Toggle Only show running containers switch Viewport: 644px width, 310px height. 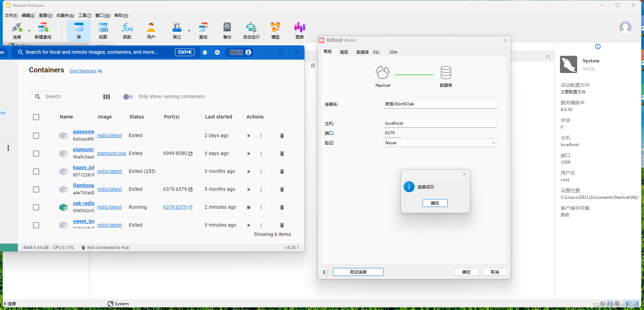128,97
